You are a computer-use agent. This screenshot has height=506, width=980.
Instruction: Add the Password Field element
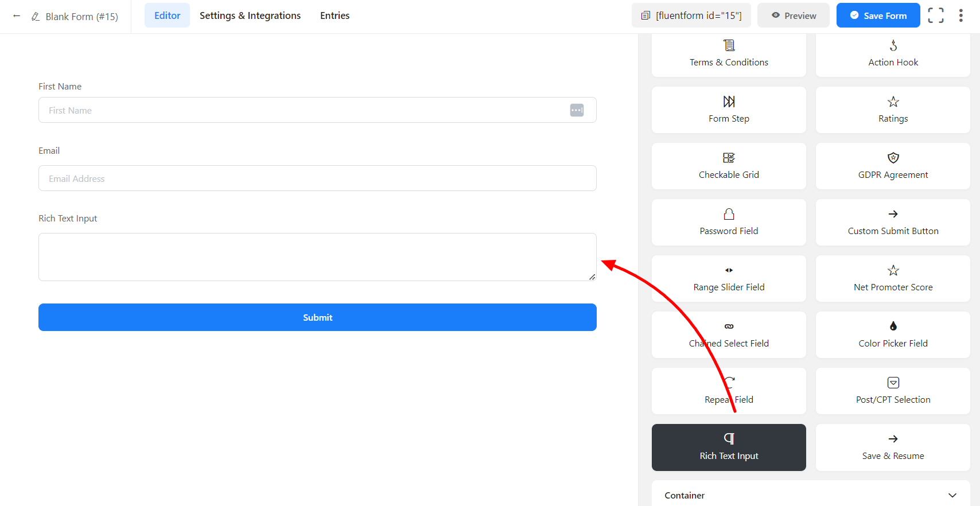(x=728, y=222)
